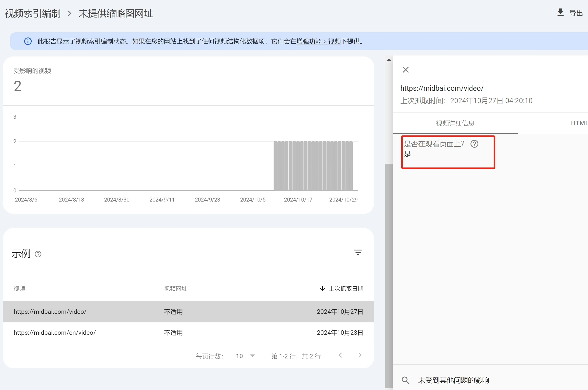Navigate to 视频索引编制 breadcrumb
The width and height of the screenshot is (588, 390).
[x=33, y=13]
